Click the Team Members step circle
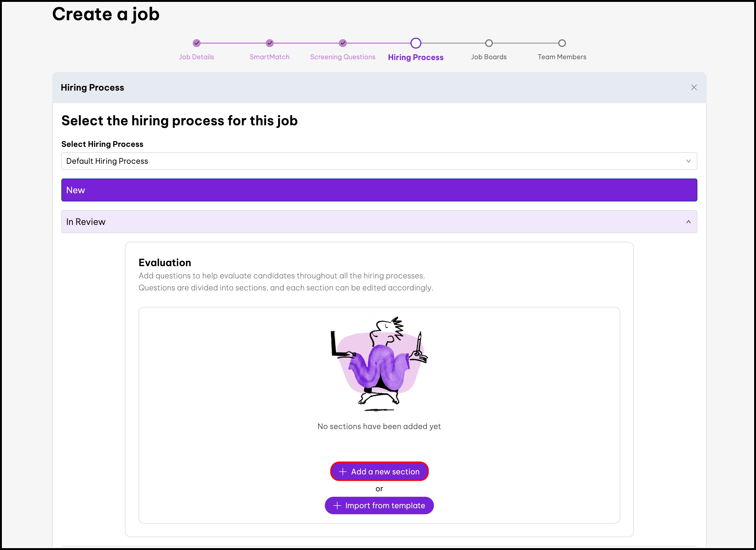This screenshot has height=550, width=756. tap(562, 43)
